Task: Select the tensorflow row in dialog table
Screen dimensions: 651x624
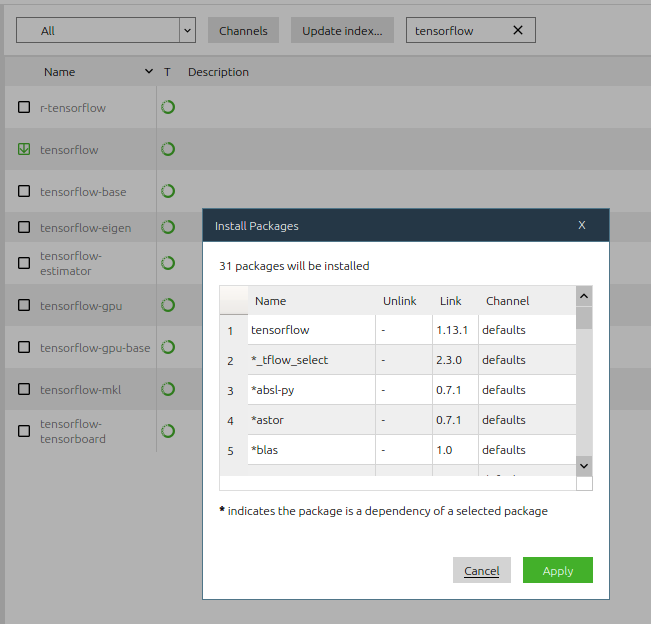Action: [x=398, y=330]
